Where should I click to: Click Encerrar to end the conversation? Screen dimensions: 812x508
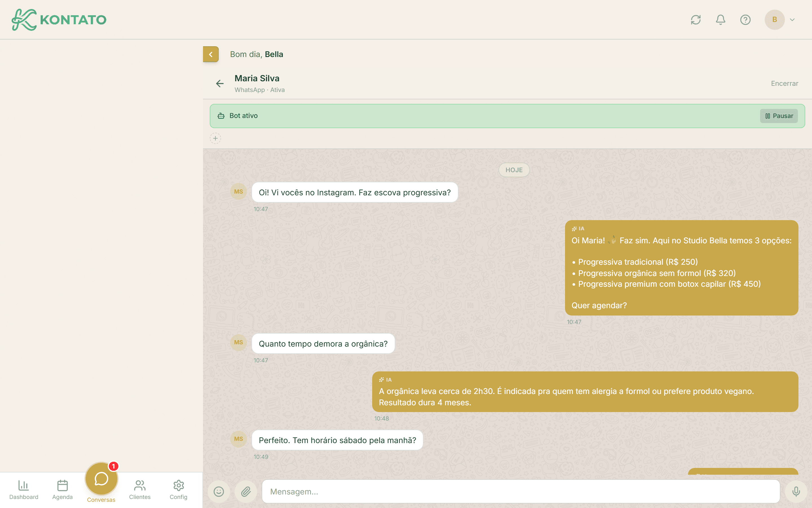coord(784,83)
